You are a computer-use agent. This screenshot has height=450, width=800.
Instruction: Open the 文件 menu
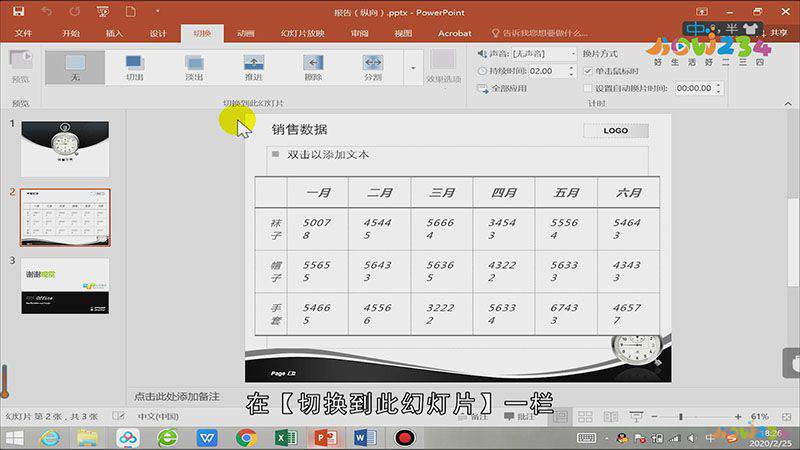pyautogui.click(x=23, y=33)
